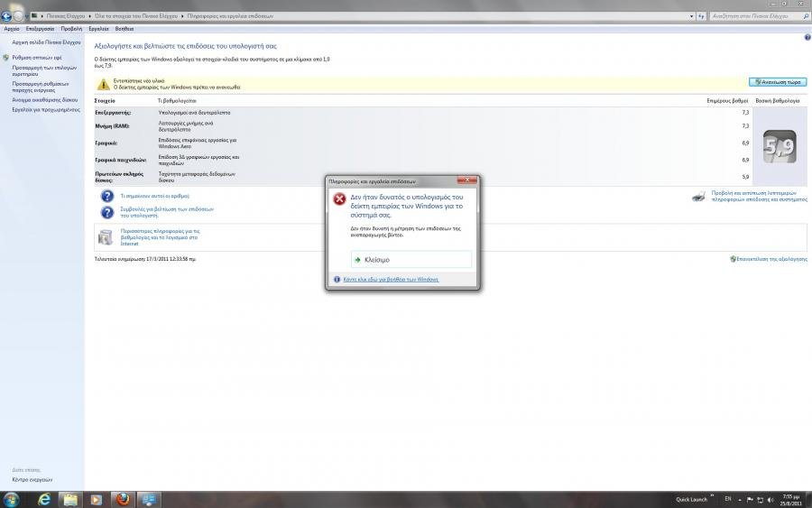
Task: Click the printer icon for detailed performance info
Action: tap(698, 196)
